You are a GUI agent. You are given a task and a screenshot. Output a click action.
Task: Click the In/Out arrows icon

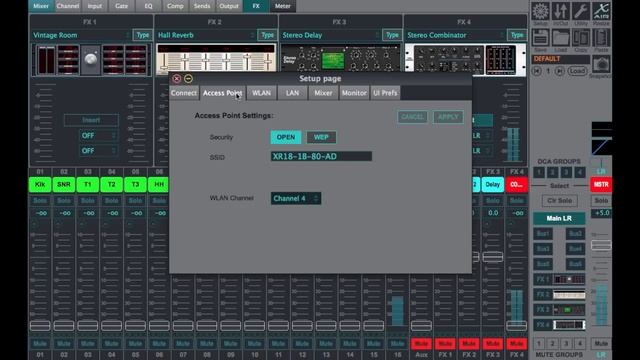click(560, 11)
